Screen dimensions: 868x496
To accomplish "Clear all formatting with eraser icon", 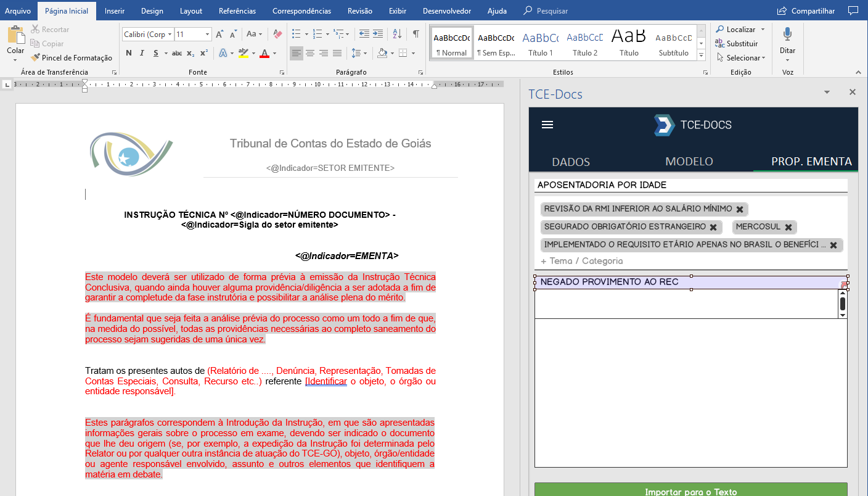I will (x=277, y=34).
